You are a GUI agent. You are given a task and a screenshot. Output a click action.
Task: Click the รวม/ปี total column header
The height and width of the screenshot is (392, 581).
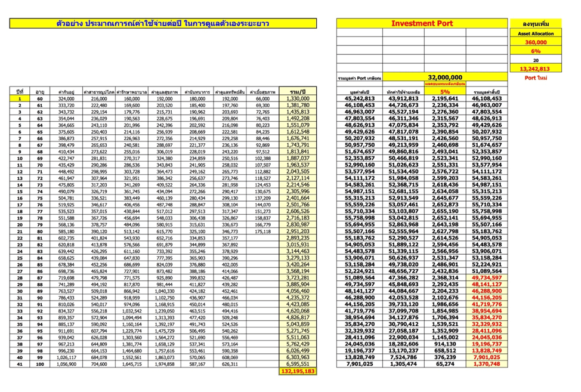click(298, 91)
